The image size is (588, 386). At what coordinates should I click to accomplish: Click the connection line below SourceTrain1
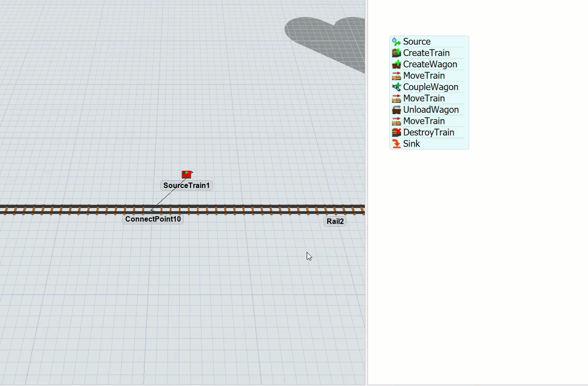[168, 194]
